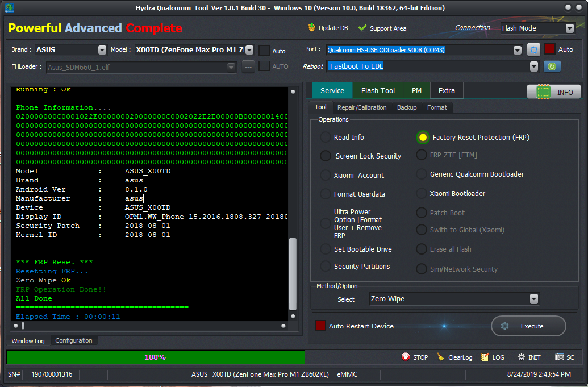
Task: Select Xiaomi Account option
Action: pyautogui.click(x=325, y=175)
